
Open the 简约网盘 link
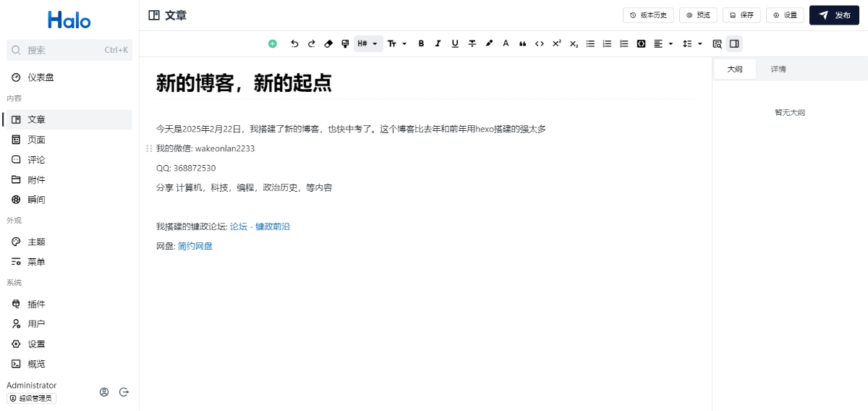pyautogui.click(x=195, y=246)
